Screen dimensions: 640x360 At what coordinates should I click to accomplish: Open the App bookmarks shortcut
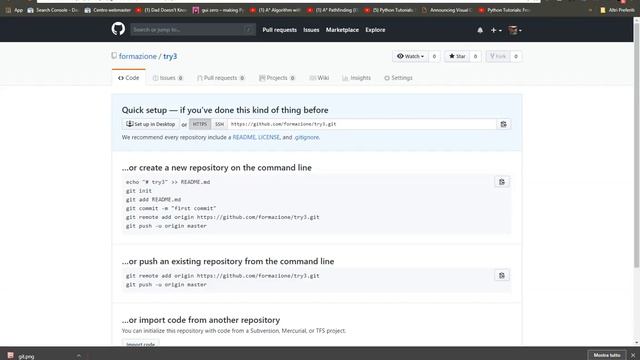click(14, 10)
